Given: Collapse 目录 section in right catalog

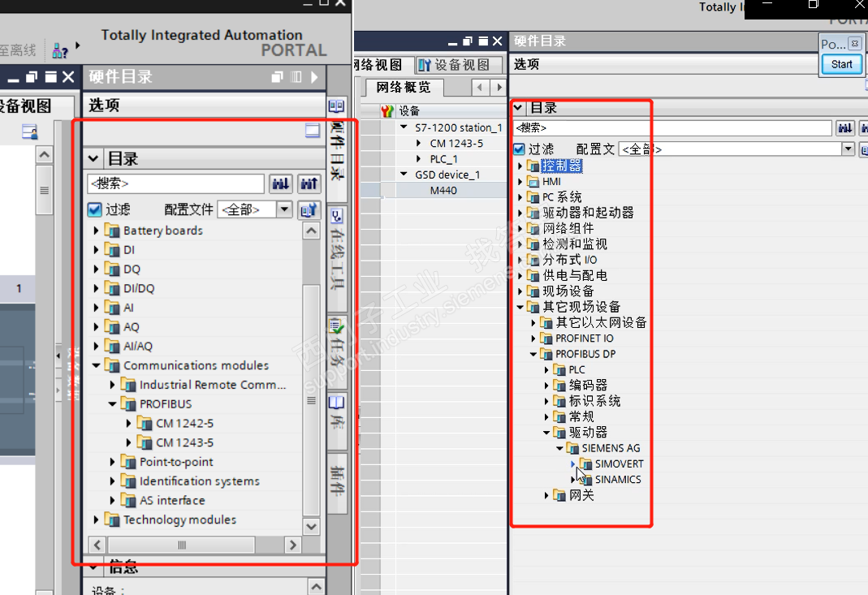Looking at the screenshot, I should click(x=518, y=107).
